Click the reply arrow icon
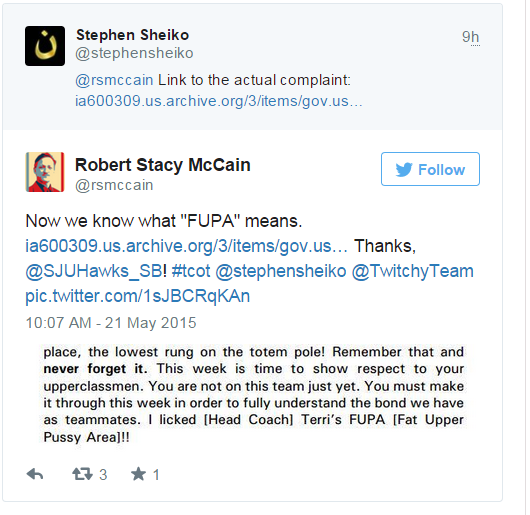Screen dimensions: 530x515 [35, 474]
